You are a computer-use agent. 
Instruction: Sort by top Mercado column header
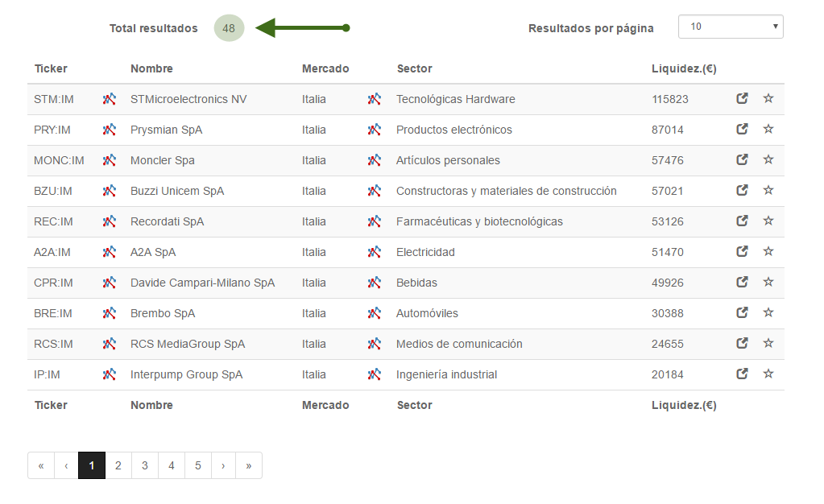[325, 69]
